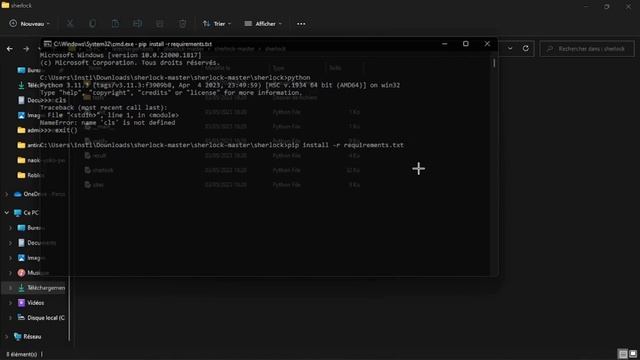Click the Paste icon in Explorer toolbar
The image size is (640, 360).
[116, 24]
